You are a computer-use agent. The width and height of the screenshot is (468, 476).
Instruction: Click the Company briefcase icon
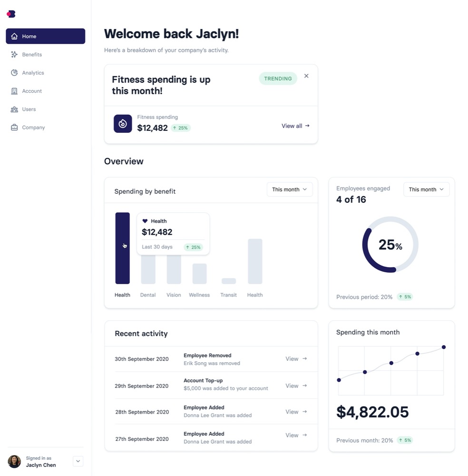click(x=14, y=128)
